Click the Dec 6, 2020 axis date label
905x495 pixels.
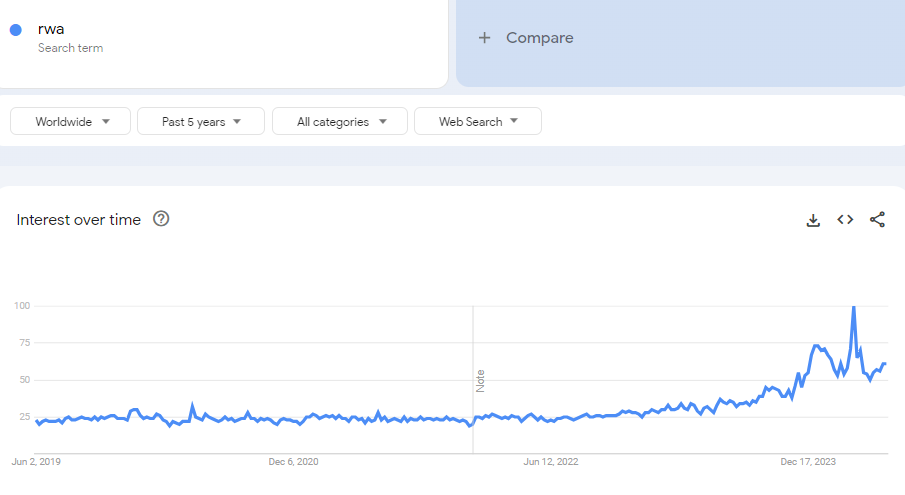[293, 462]
